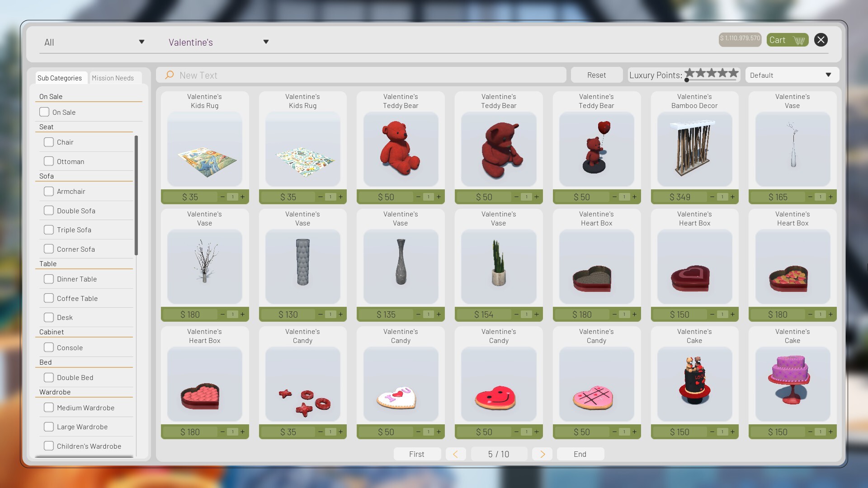Screen dimensions: 868x488
Task: Check the Double Bed filter
Action: (49, 377)
